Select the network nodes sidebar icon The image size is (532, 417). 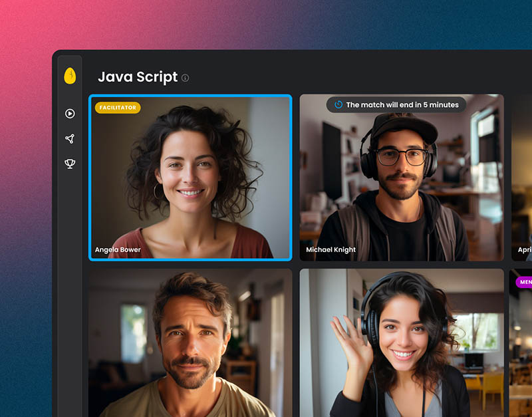tap(70, 138)
